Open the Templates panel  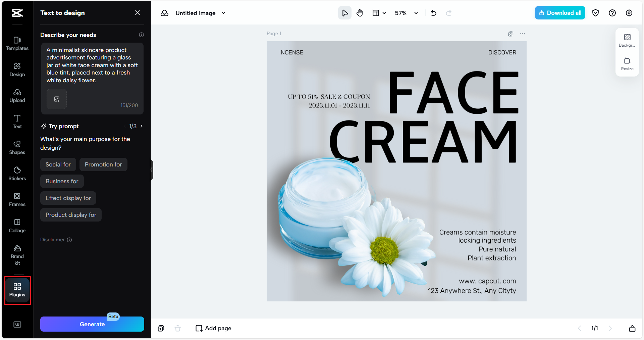pyautogui.click(x=17, y=43)
